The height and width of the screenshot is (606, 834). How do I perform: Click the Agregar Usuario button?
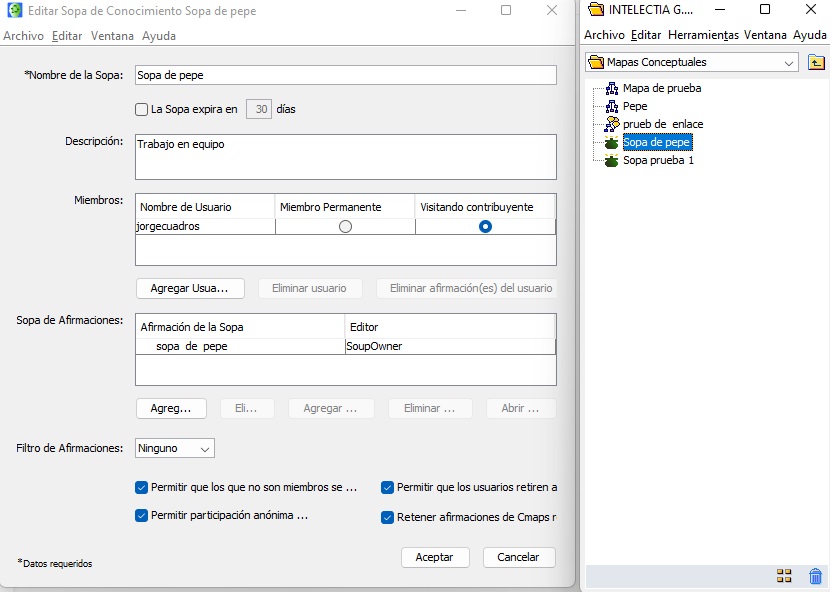[189, 288]
